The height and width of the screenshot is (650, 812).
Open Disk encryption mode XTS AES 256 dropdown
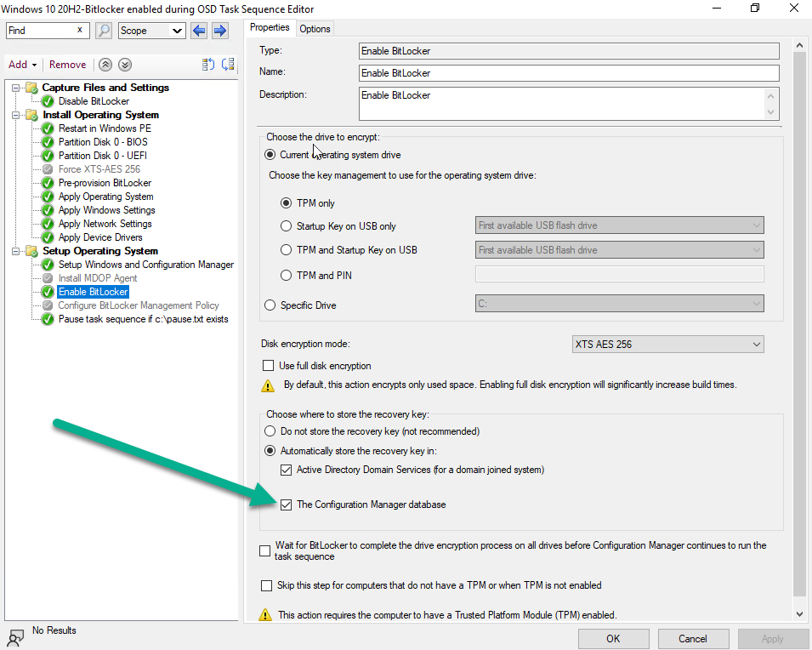(667, 345)
